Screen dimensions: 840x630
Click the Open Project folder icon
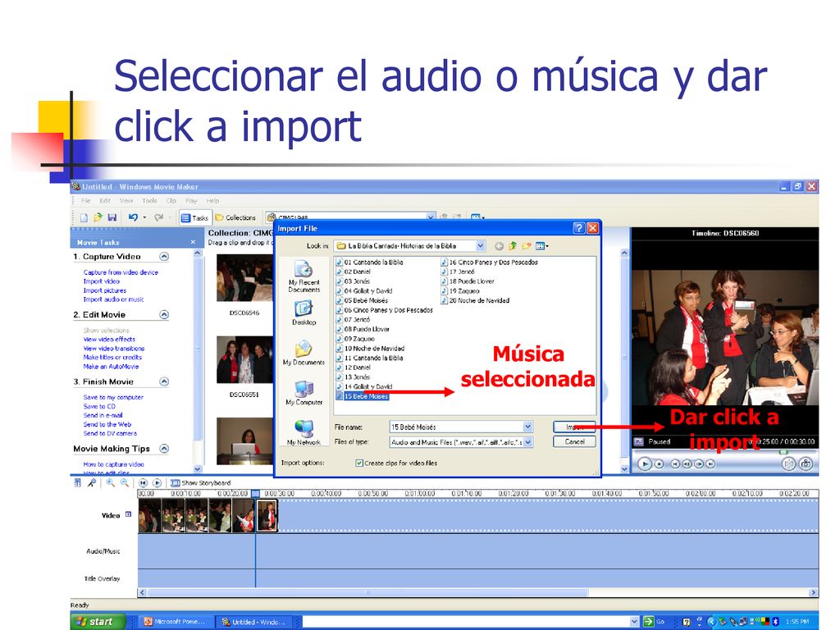[x=98, y=217]
